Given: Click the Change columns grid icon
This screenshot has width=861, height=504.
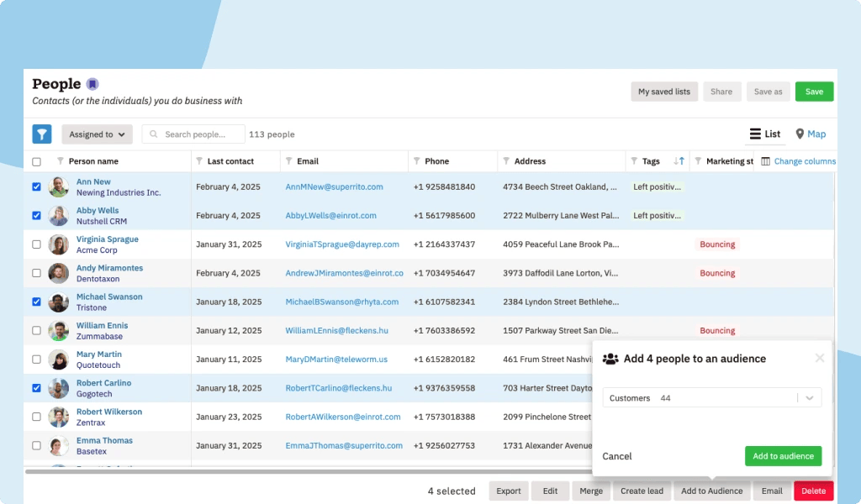Looking at the screenshot, I should (x=766, y=160).
